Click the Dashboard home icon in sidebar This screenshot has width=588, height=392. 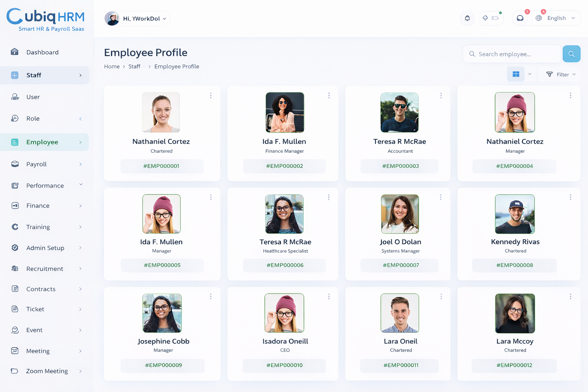click(15, 52)
